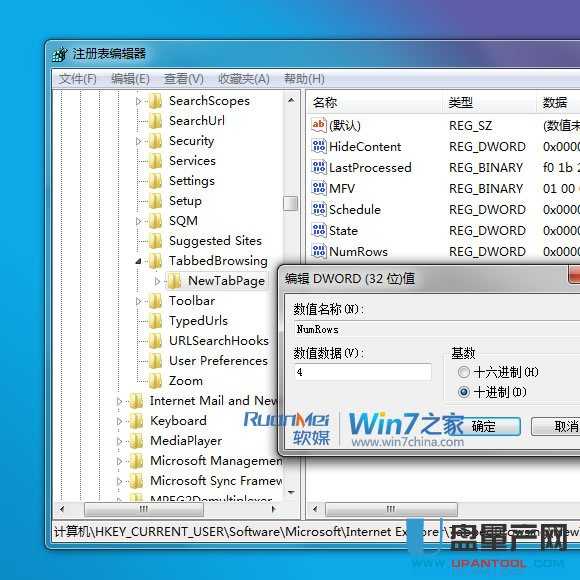Click the Toolbar folder icon
580x580 pixels.
point(155,301)
